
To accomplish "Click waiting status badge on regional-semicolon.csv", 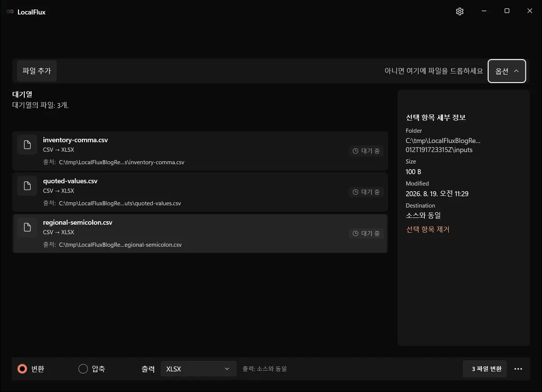I will [366, 234].
